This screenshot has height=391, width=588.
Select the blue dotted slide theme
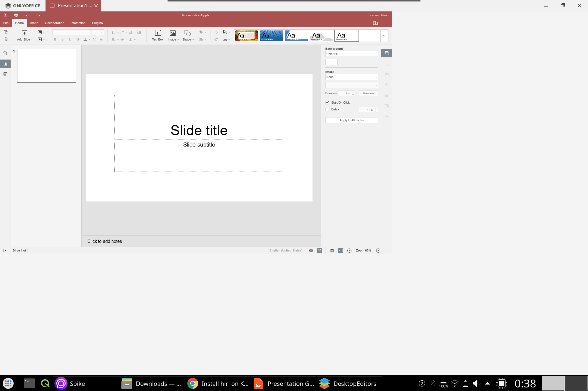click(x=271, y=36)
